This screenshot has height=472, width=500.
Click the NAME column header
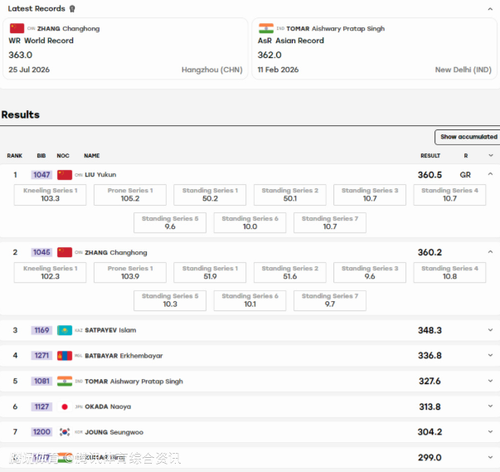tap(92, 156)
